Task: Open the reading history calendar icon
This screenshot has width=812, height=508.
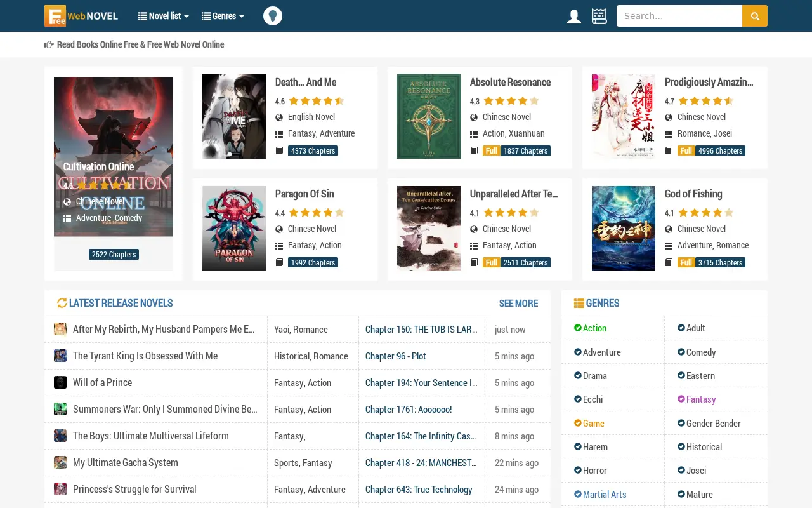Action: [599, 16]
